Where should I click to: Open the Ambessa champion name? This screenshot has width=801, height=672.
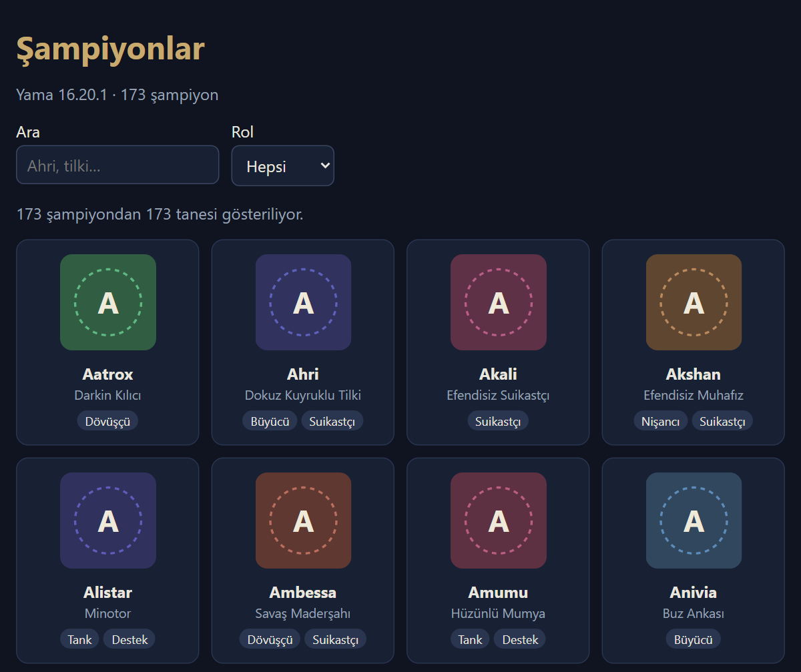click(303, 593)
